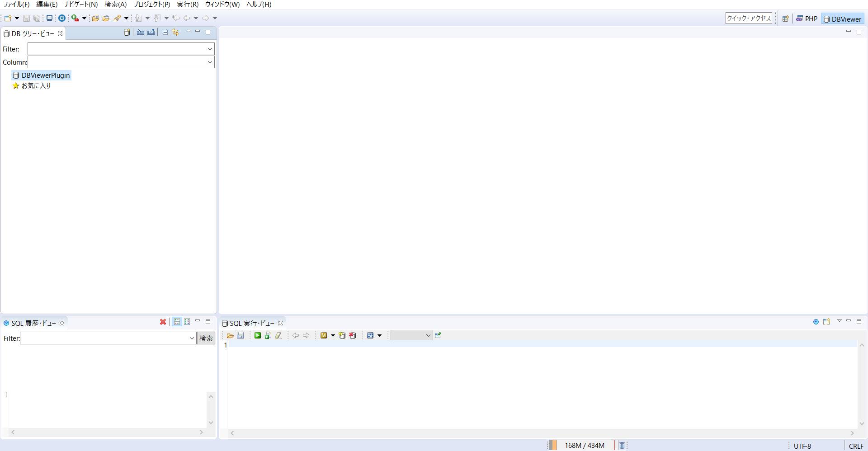Screen dimensions: 868x451
Task: Execute SQL with the green run icon
Action: point(258,335)
